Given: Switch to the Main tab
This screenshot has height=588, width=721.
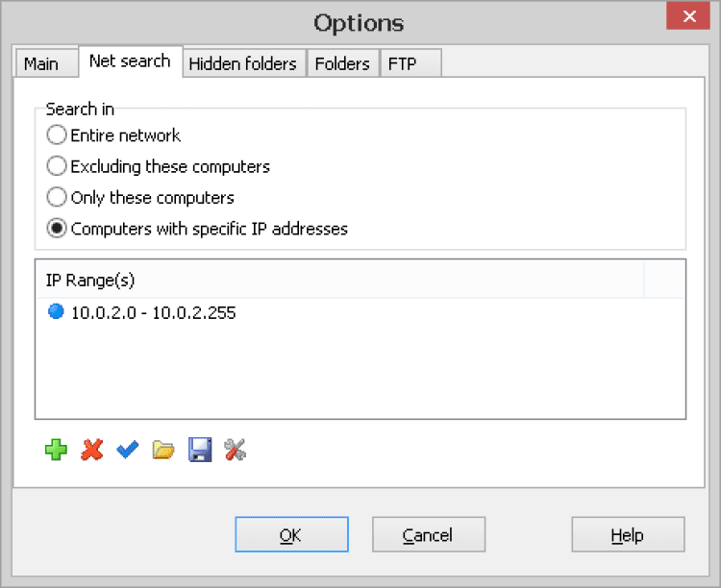Looking at the screenshot, I should [41, 63].
